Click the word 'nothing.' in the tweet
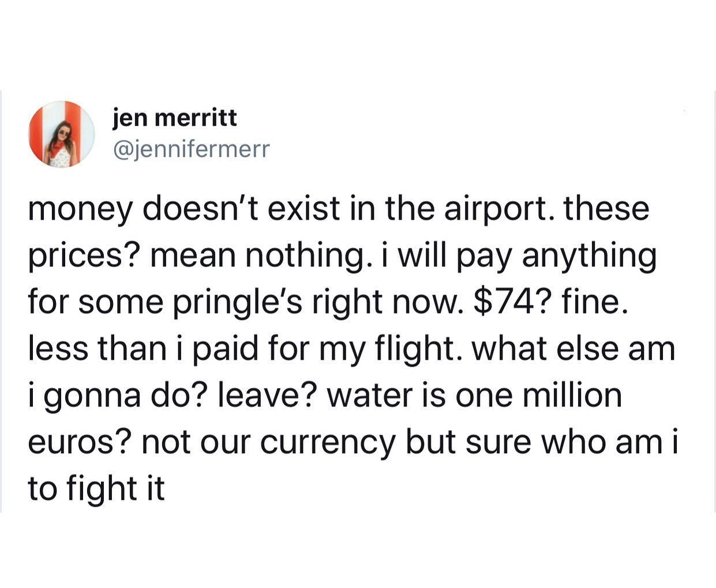The image size is (716, 588). tap(310, 256)
